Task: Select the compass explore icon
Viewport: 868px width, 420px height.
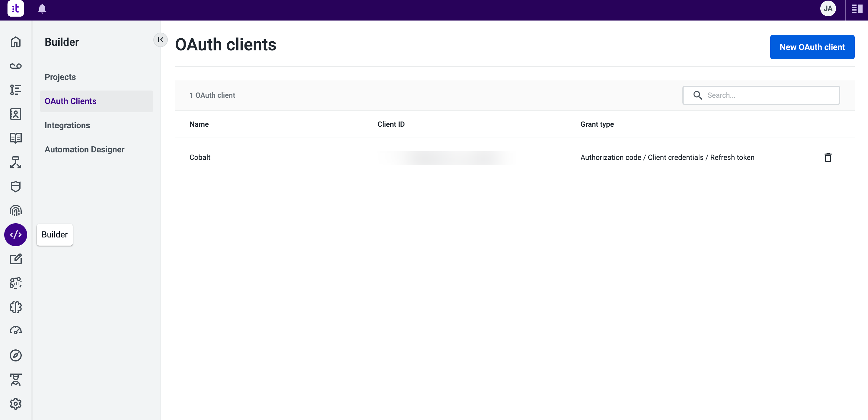Action: [x=15, y=355]
